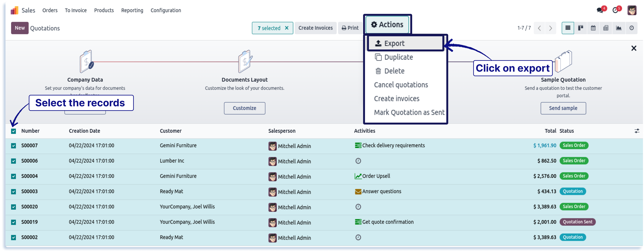Screen dimensions: 644x252
Task: Uncheck the S00007 row checkbox
Action: [x=13, y=146]
